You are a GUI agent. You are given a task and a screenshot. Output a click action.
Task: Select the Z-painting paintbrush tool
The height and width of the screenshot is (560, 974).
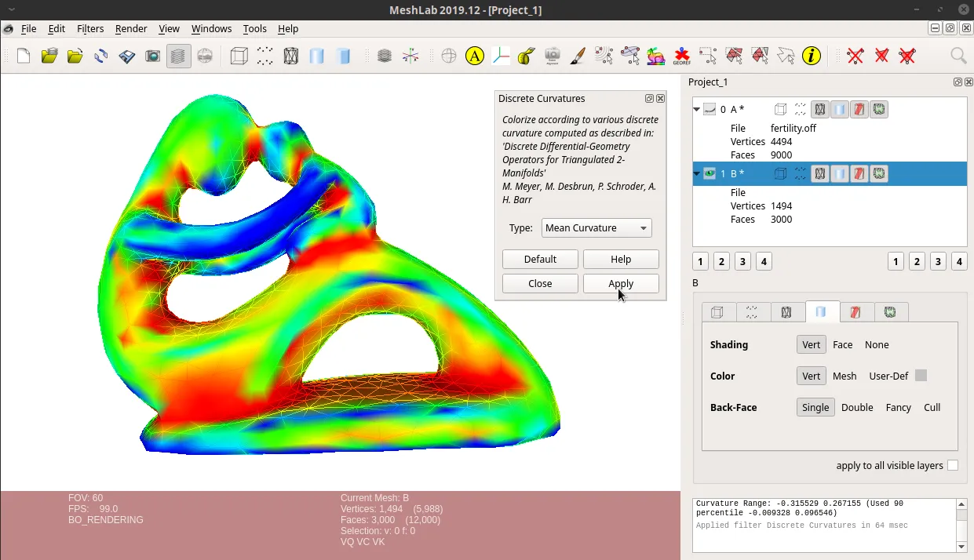click(578, 56)
